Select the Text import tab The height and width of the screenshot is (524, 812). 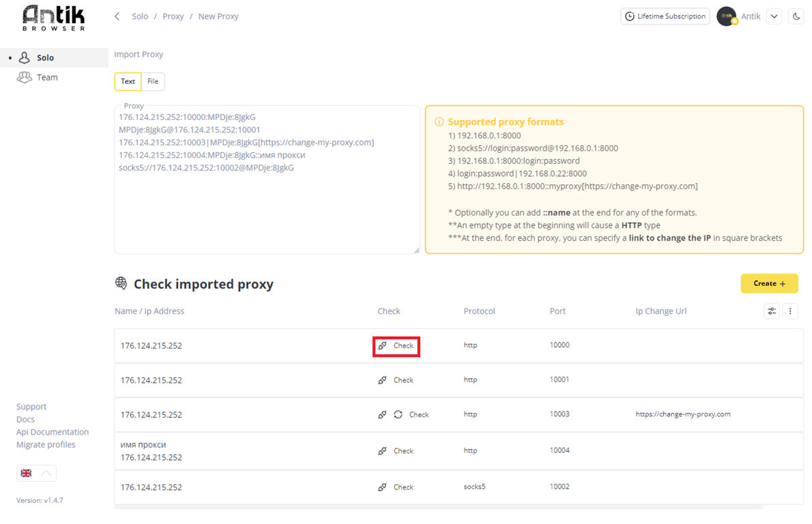point(128,81)
